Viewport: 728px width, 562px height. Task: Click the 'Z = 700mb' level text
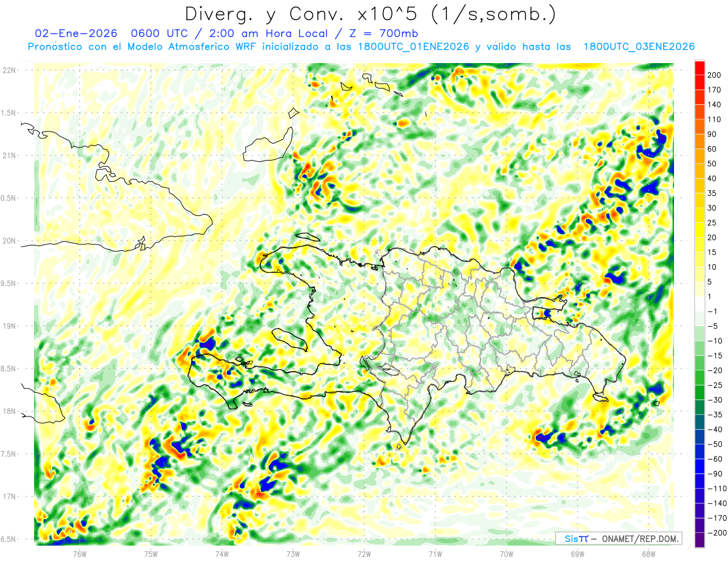(x=382, y=33)
